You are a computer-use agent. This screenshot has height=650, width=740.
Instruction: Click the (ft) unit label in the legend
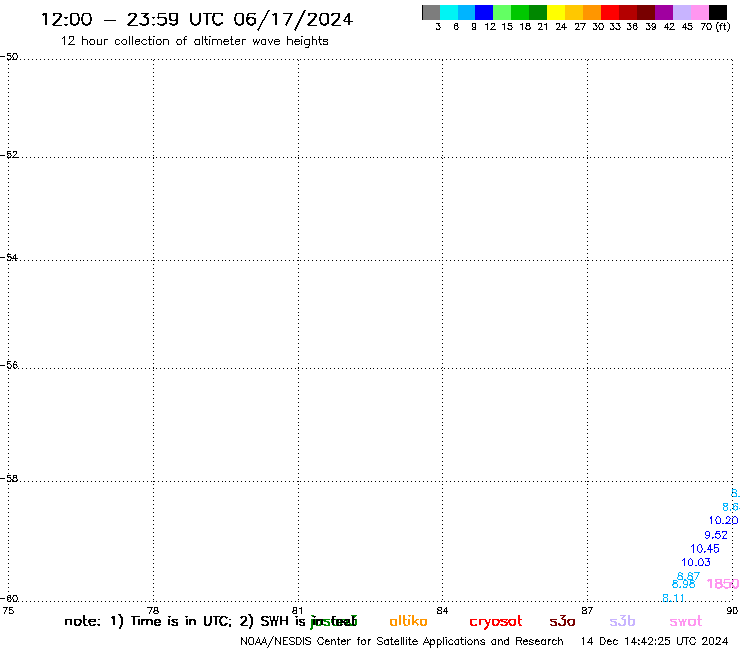(723, 26)
